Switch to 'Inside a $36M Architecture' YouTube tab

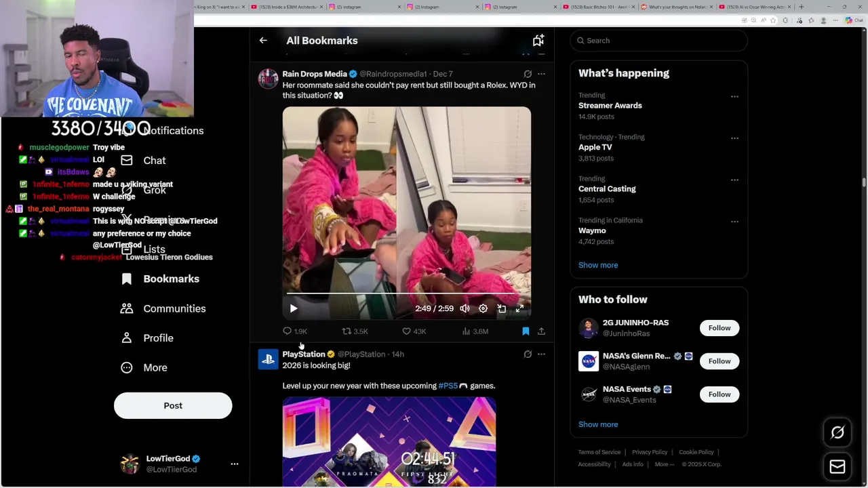(288, 7)
